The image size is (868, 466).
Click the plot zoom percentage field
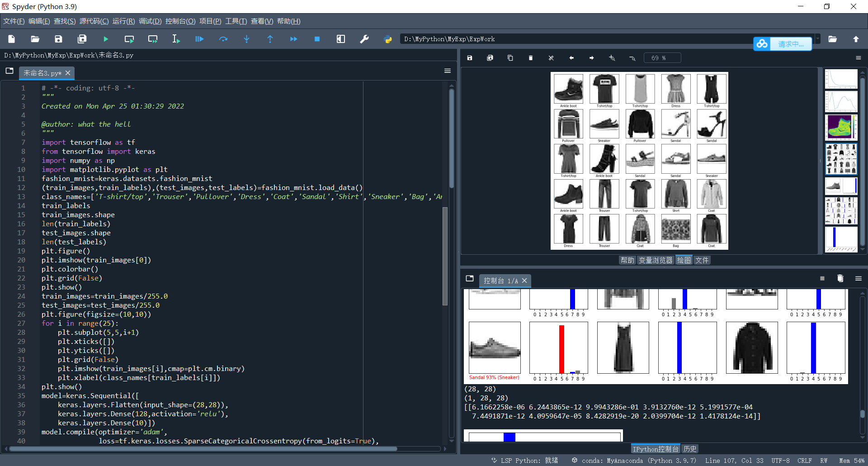[x=662, y=58]
